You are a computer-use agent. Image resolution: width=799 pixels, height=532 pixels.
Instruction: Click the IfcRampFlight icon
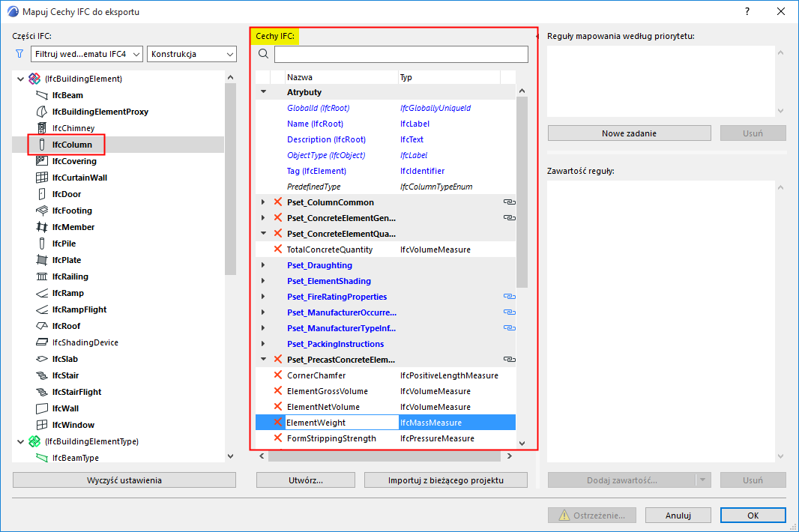pos(42,309)
